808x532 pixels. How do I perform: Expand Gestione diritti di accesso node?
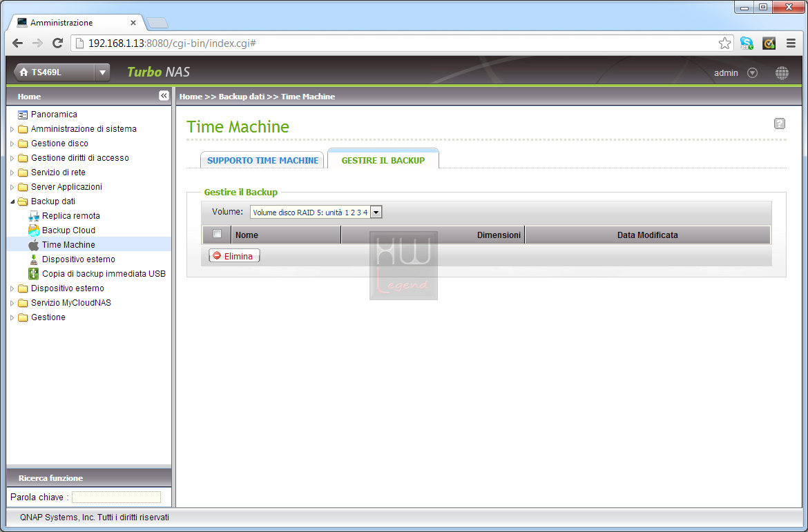coord(12,158)
